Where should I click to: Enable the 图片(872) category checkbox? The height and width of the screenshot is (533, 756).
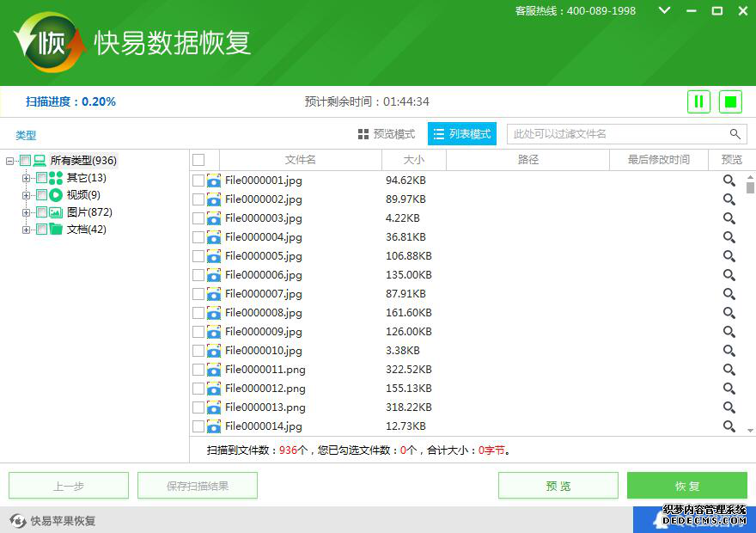click(41, 212)
